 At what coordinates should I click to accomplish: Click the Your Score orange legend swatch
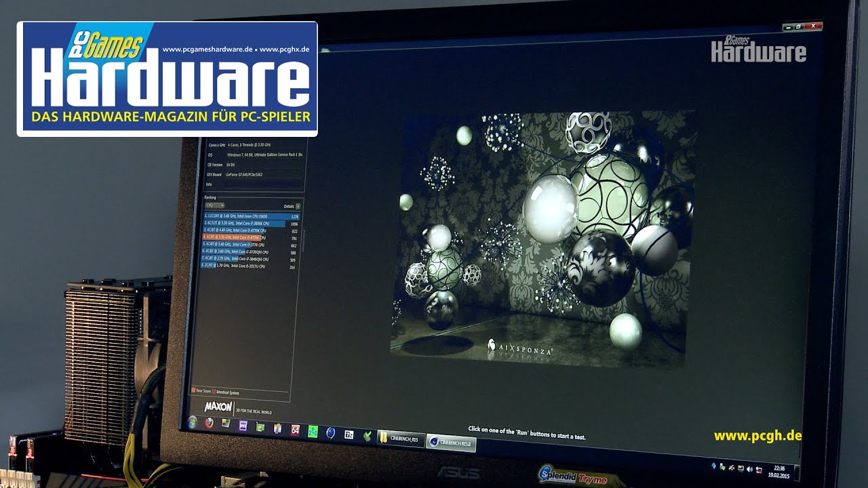[193, 390]
